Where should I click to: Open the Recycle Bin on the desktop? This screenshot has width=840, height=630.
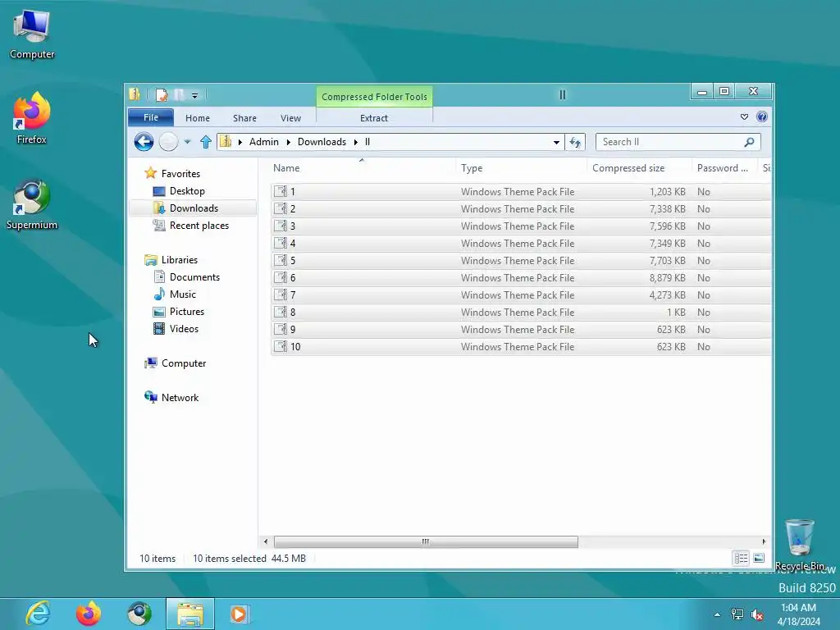(799, 545)
